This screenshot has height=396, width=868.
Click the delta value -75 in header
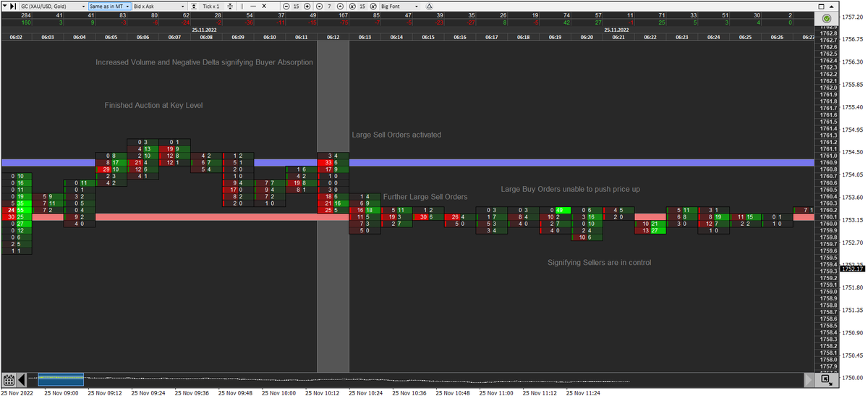coord(344,22)
